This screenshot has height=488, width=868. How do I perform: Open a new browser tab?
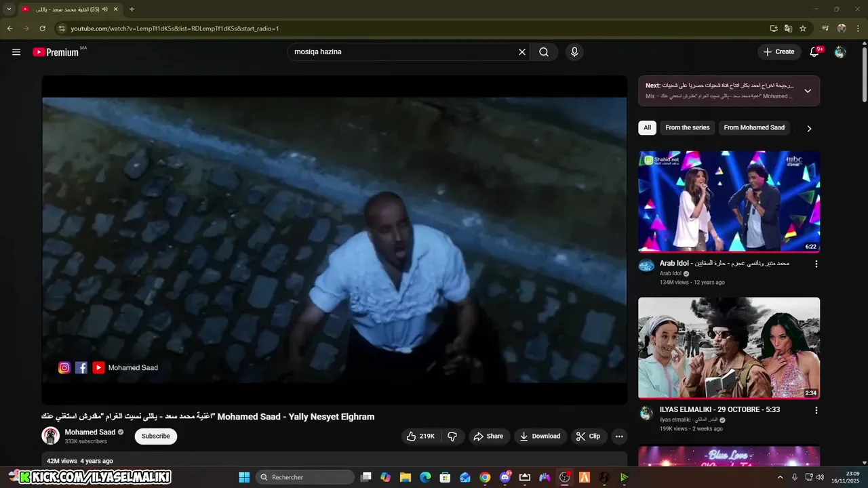[132, 9]
